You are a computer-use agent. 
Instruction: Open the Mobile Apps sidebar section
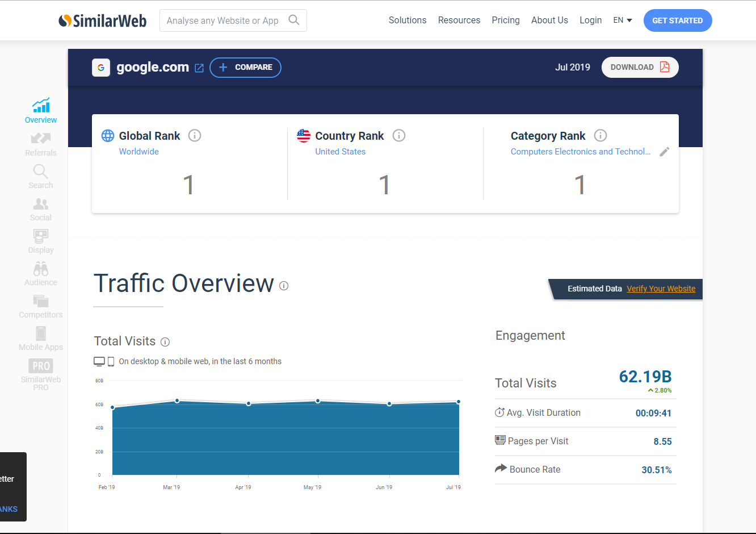click(41, 339)
